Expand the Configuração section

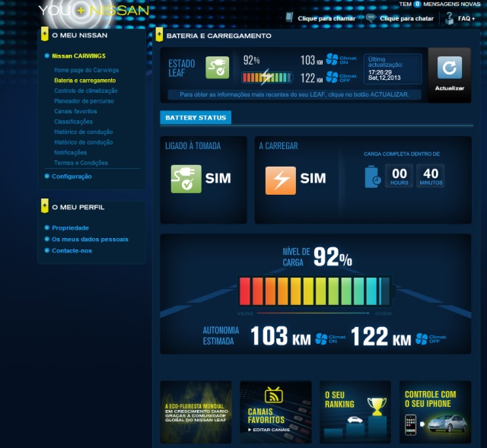(x=72, y=176)
